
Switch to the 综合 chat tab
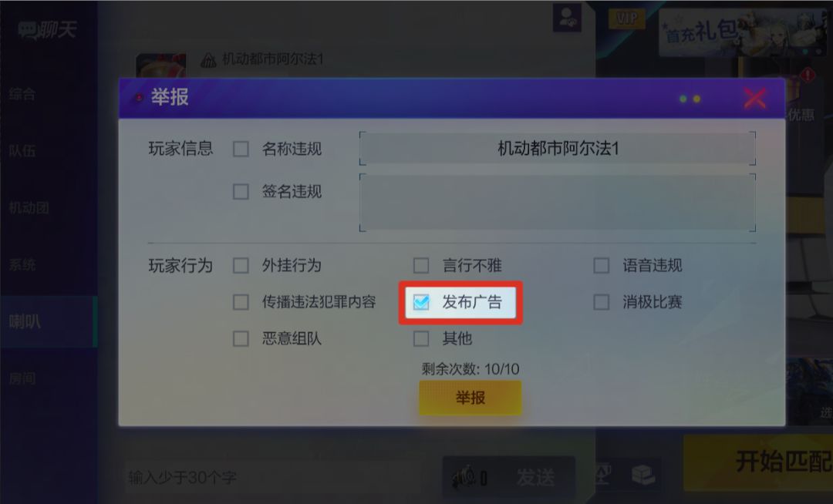(22, 95)
